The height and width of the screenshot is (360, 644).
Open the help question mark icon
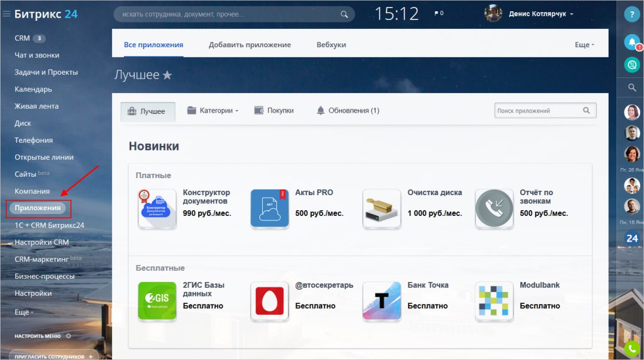(x=631, y=14)
